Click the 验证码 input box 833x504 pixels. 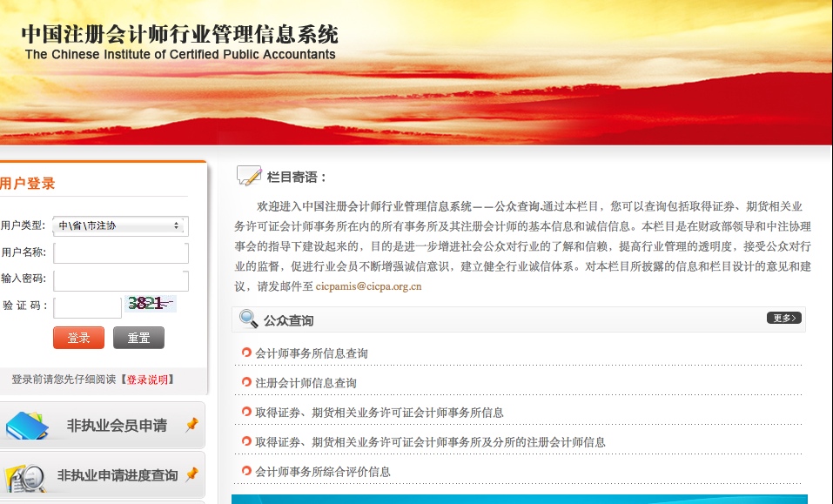[87, 307]
